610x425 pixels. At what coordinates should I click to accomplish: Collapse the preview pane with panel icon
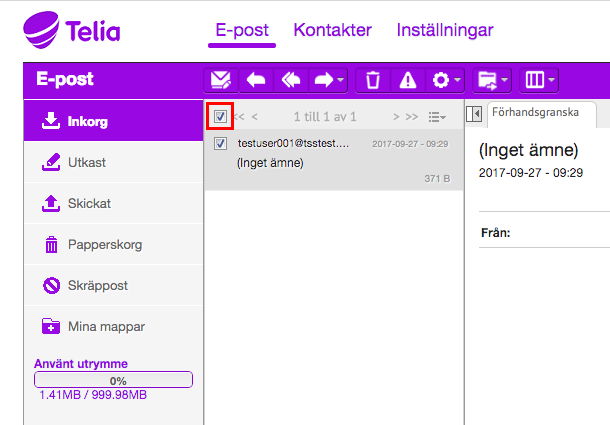pos(474,114)
